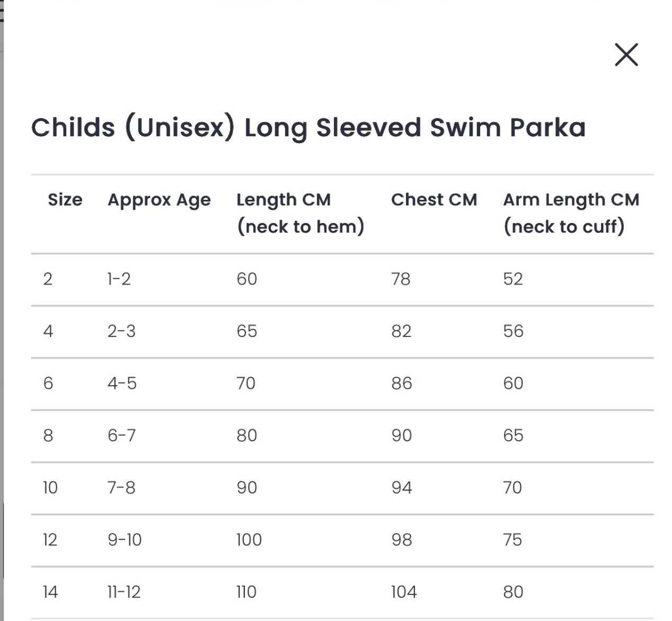Click the popup title Childs Swim Parka
The width and height of the screenshot is (672, 621).
[308, 128]
